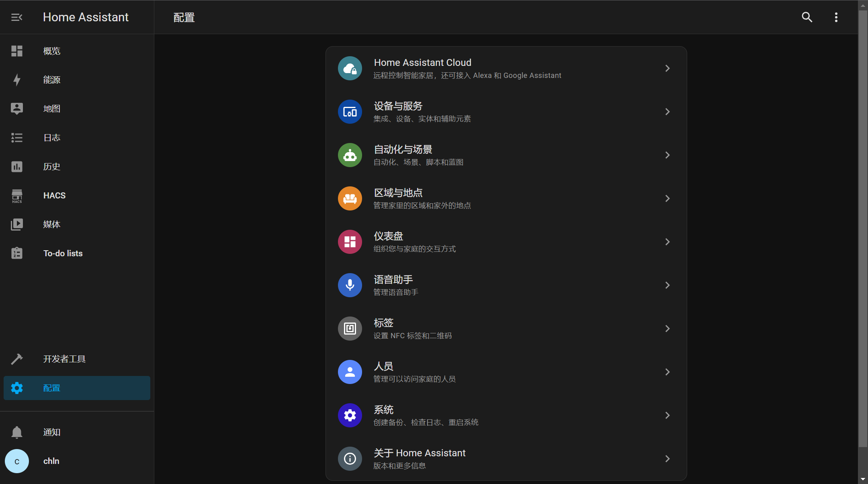Open Home Assistant Cloud settings title
The image size is (868, 484).
[x=423, y=63]
